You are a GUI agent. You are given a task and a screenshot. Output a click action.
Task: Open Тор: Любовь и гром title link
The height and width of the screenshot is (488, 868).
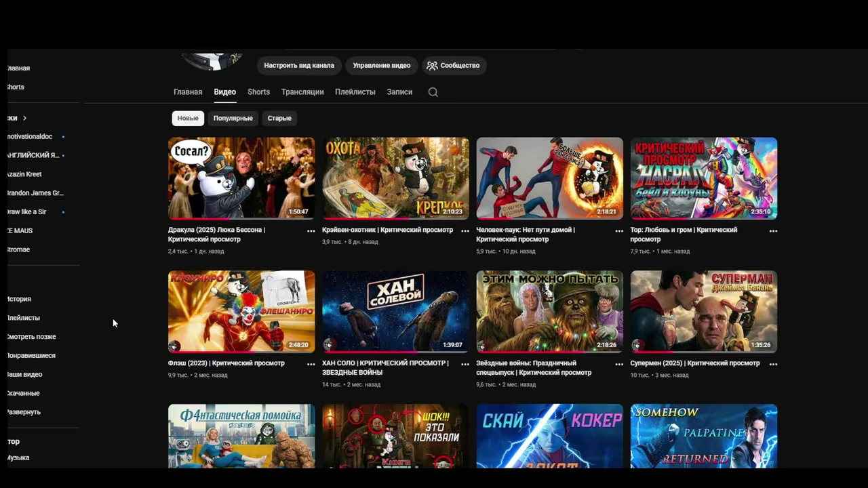click(x=684, y=235)
